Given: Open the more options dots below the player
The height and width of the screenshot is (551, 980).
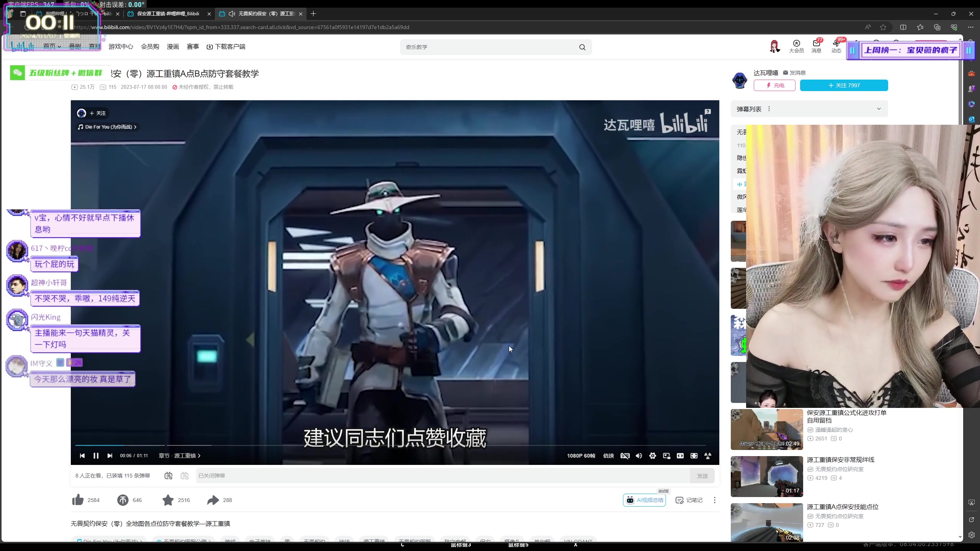Looking at the screenshot, I should pos(714,500).
